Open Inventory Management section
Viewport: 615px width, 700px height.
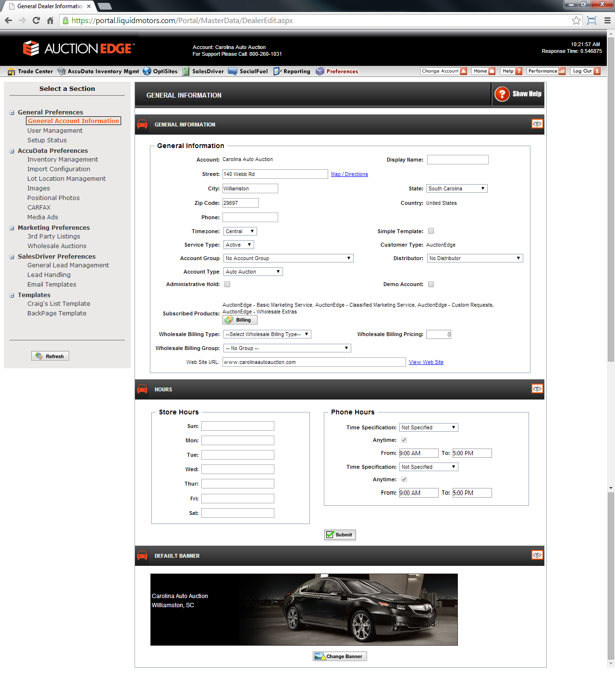click(x=62, y=160)
